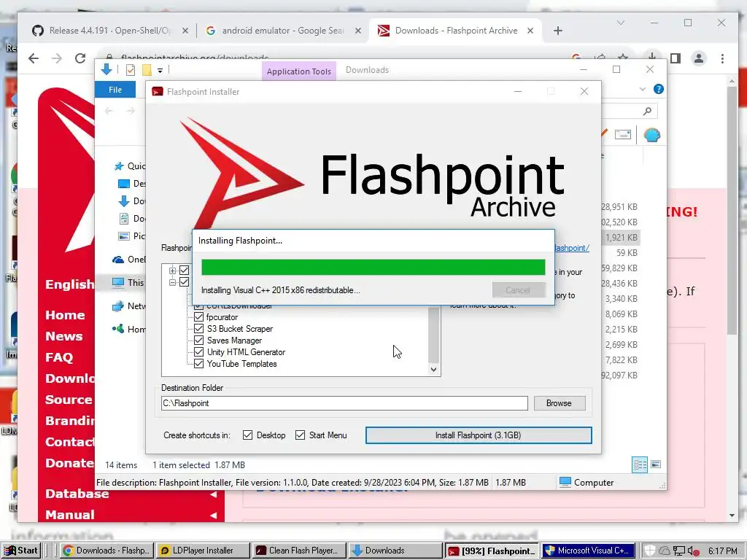Select the 1,921 KB file row
The width and height of the screenshot is (747, 560).
[x=621, y=237]
